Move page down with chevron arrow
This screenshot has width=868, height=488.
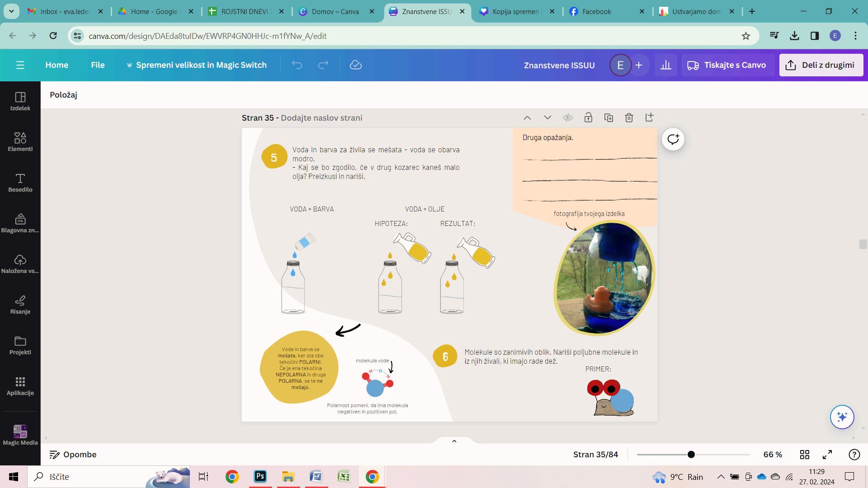click(547, 118)
